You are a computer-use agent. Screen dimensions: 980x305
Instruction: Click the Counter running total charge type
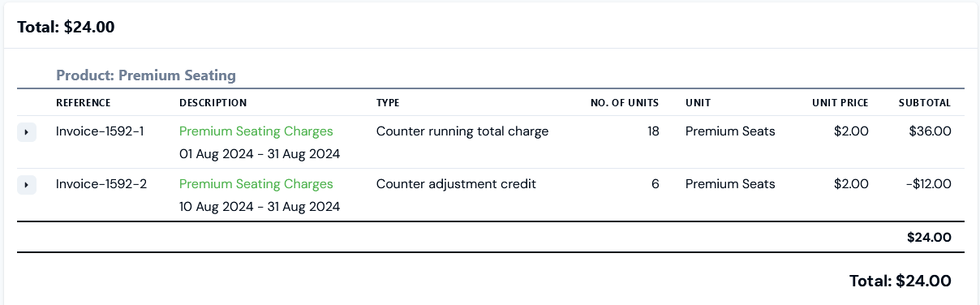(x=462, y=131)
